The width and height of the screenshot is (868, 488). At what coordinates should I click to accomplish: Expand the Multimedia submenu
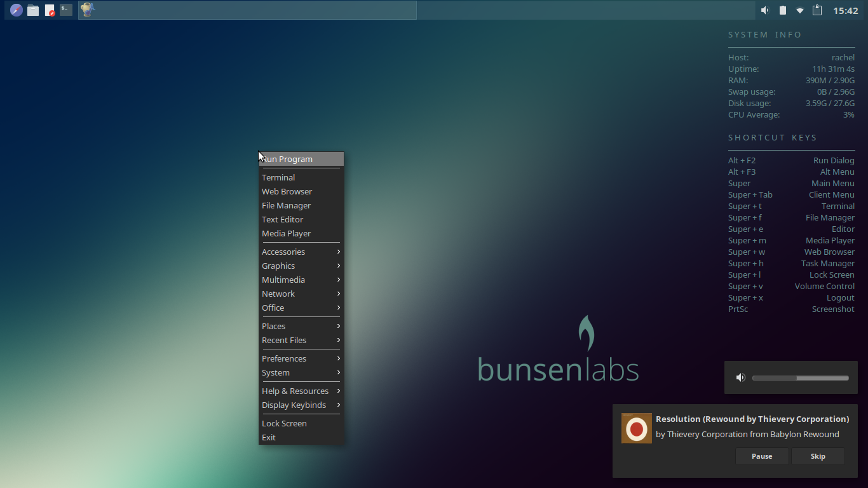(x=301, y=280)
